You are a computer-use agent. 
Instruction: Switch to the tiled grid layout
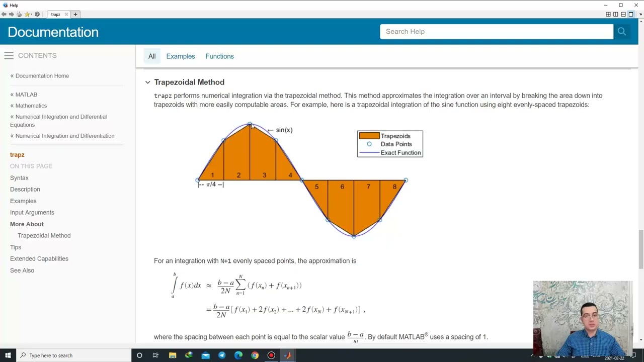[608, 15]
